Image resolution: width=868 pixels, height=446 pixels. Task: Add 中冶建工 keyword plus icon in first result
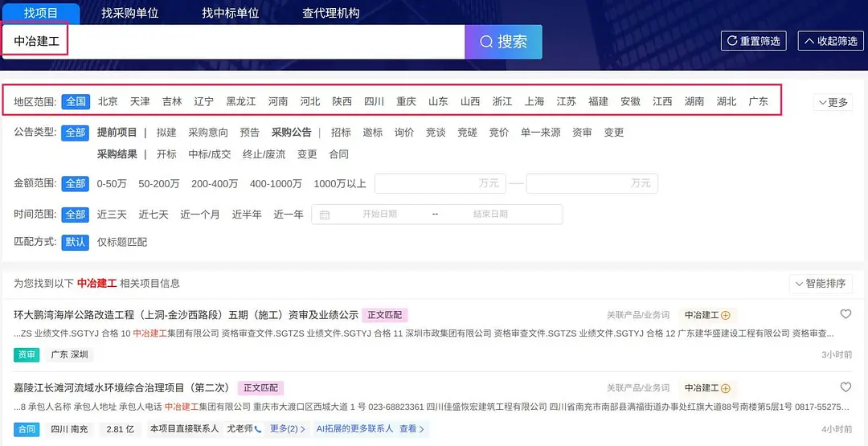pyautogui.click(x=725, y=315)
